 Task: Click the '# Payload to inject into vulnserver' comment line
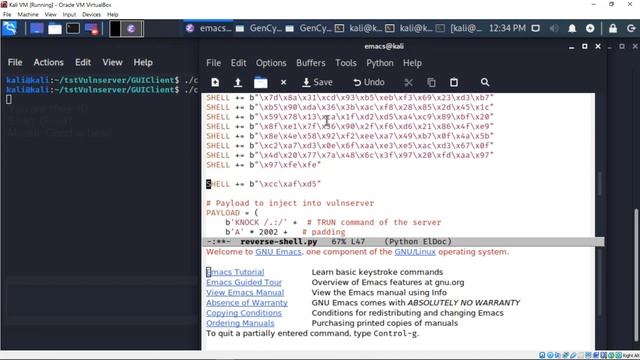(290, 203)
